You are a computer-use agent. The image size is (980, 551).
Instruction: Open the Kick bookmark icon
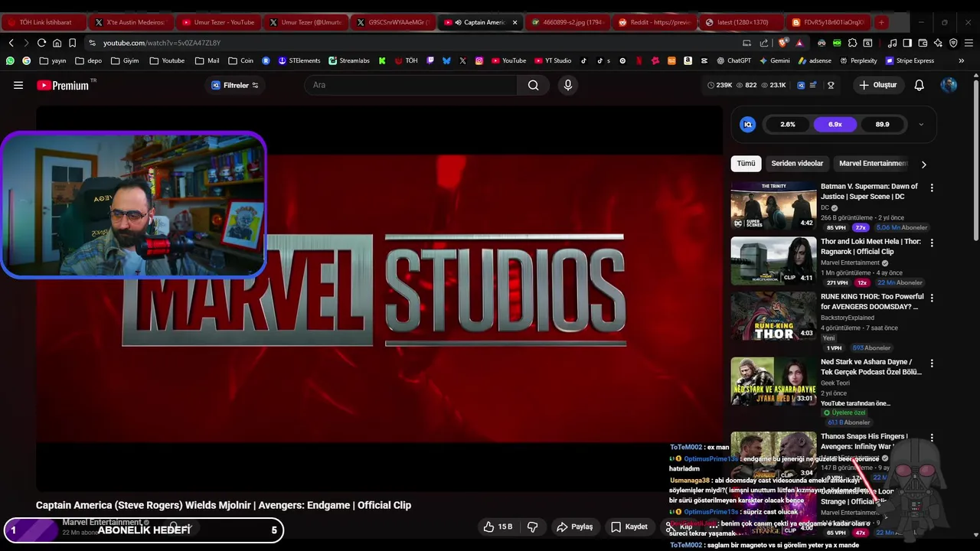coord(382,60)
